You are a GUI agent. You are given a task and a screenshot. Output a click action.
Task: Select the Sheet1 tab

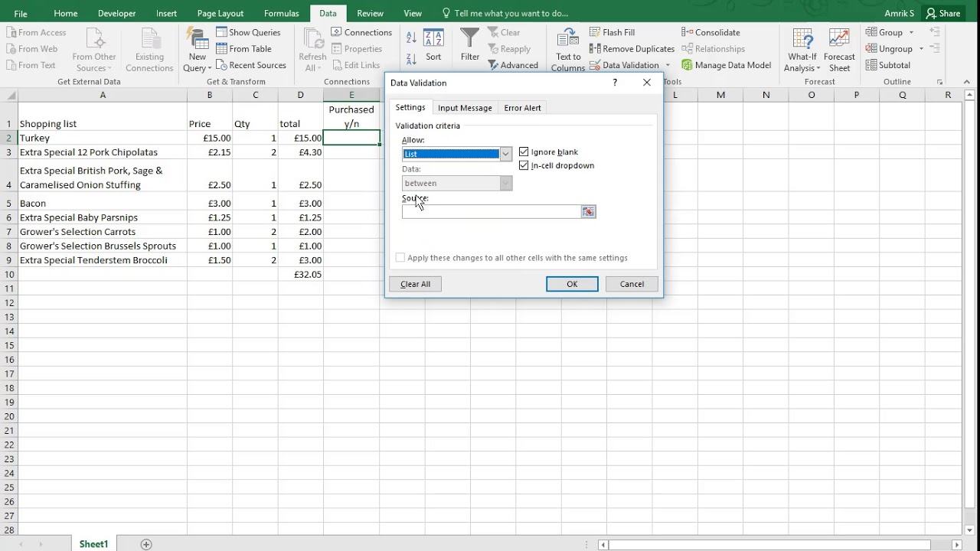pos(93,544)
